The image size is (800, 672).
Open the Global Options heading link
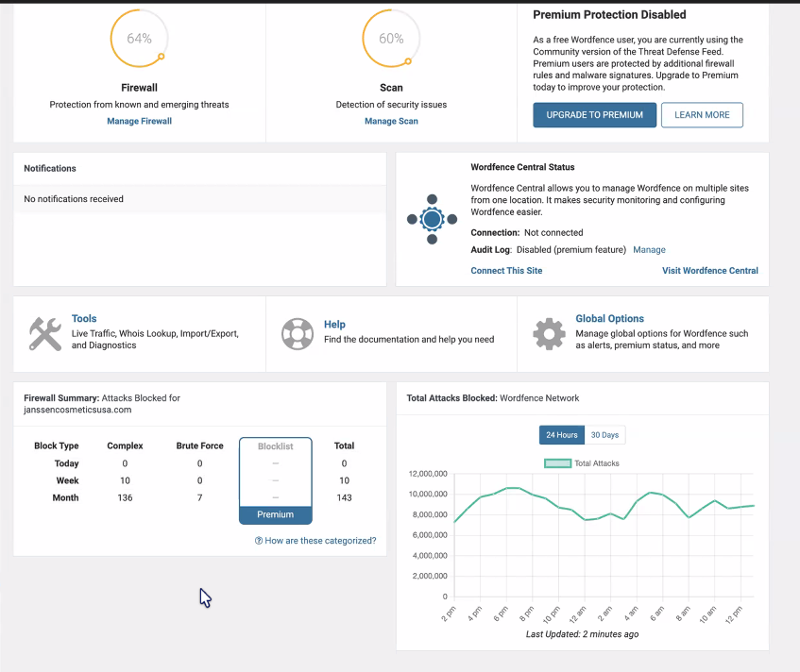point(610,319)
